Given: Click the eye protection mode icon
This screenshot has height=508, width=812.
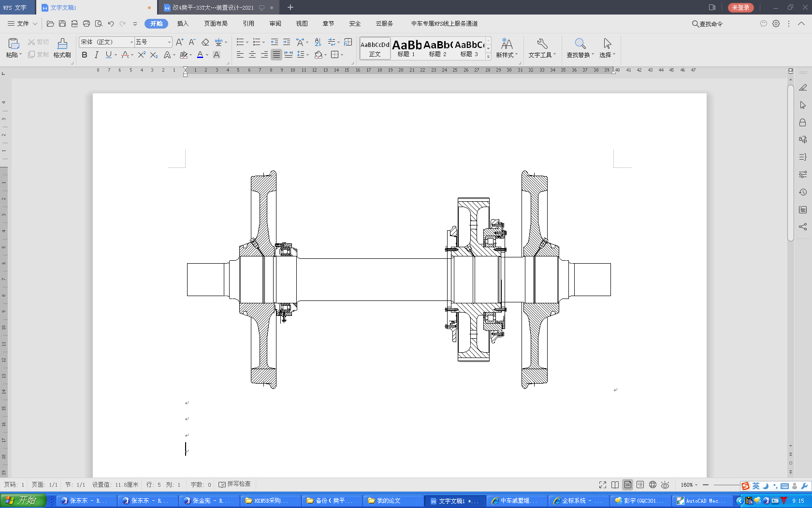Looking at the screenshot, I should 665,485.
